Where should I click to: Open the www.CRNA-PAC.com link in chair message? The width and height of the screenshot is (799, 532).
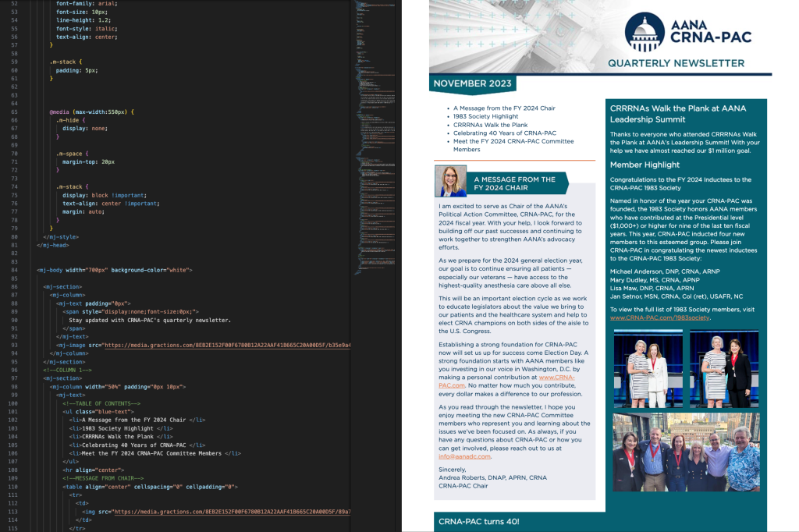pyautogui.click(x=506, y=381)
